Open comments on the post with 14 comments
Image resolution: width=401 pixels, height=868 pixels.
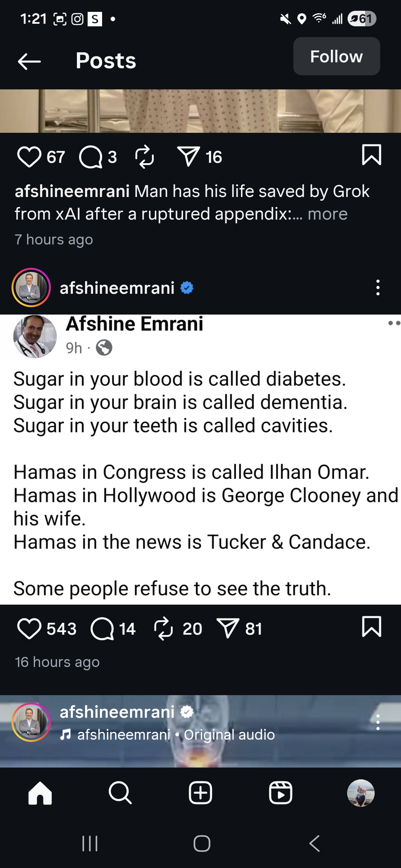[102, 629]
